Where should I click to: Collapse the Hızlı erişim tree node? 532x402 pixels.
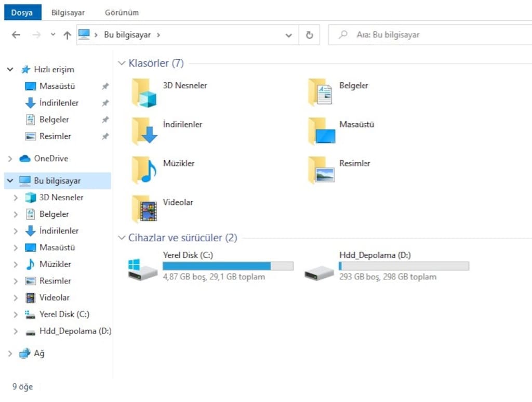coord(10,70)
